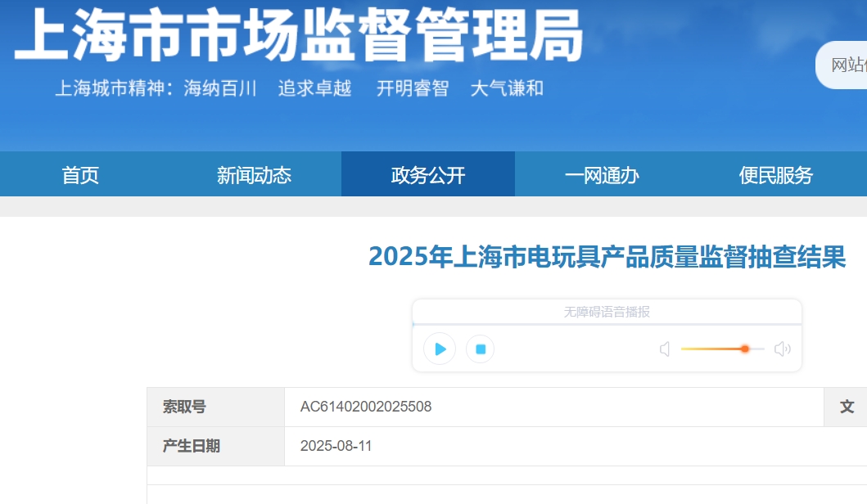Stop the audio broadcast playback
Image resolution: width=867 pixels, height=504 pixels.
pos(481,349)
